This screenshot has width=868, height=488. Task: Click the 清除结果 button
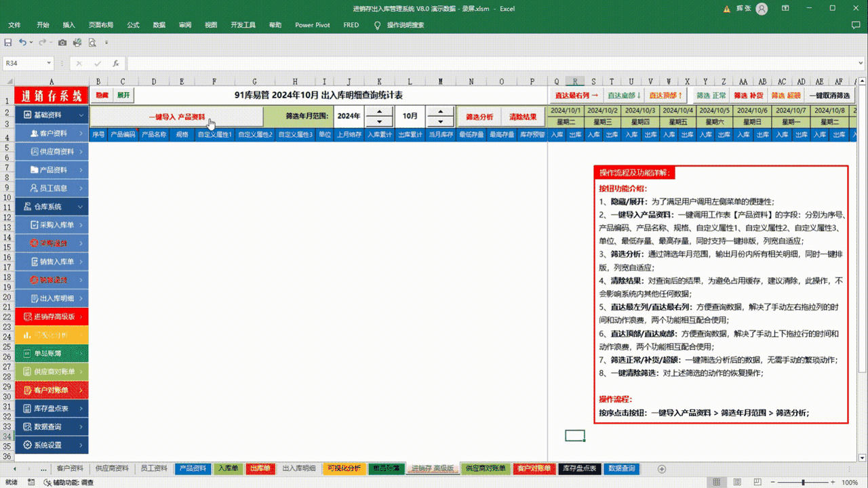523,117
